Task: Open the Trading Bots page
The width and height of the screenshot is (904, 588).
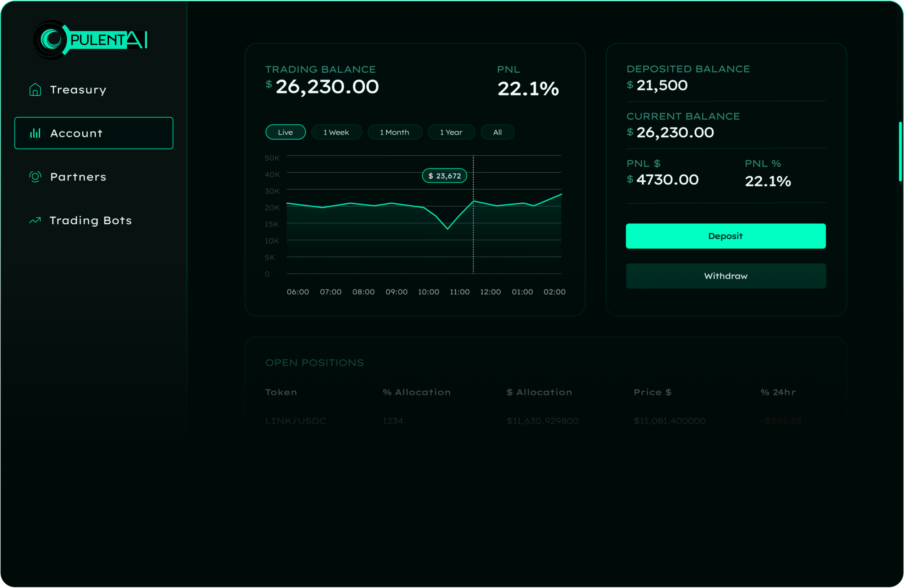Action: tap(90, 220)
